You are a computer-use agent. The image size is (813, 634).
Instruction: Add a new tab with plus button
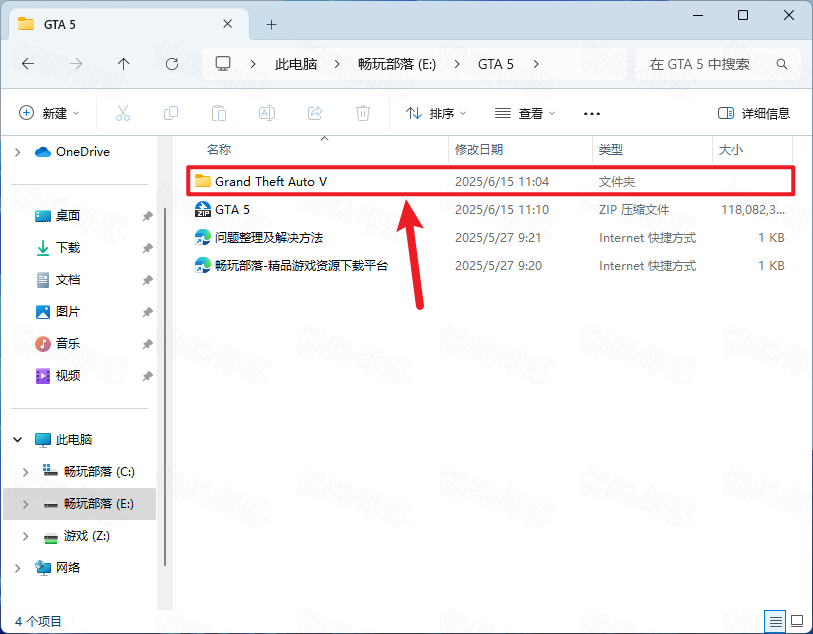coord(271,24)
